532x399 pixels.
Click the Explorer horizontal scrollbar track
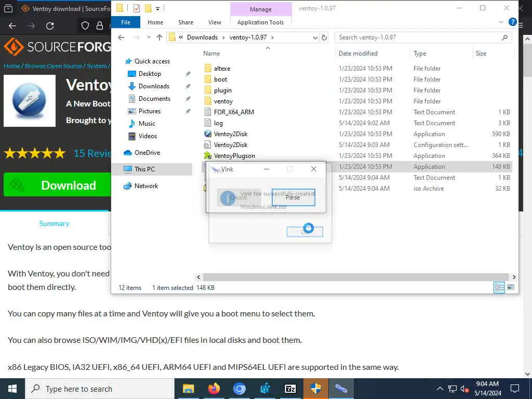(x=355, y=277)
